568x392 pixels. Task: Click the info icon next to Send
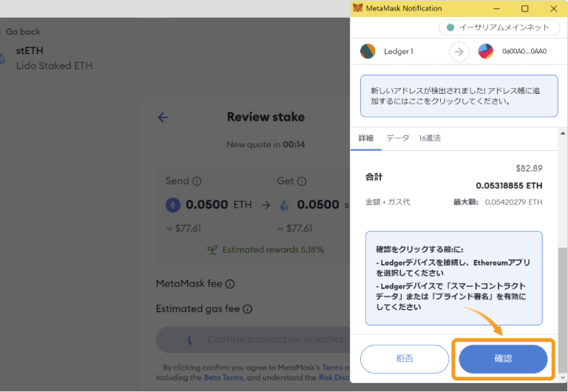tap(197, 181)
